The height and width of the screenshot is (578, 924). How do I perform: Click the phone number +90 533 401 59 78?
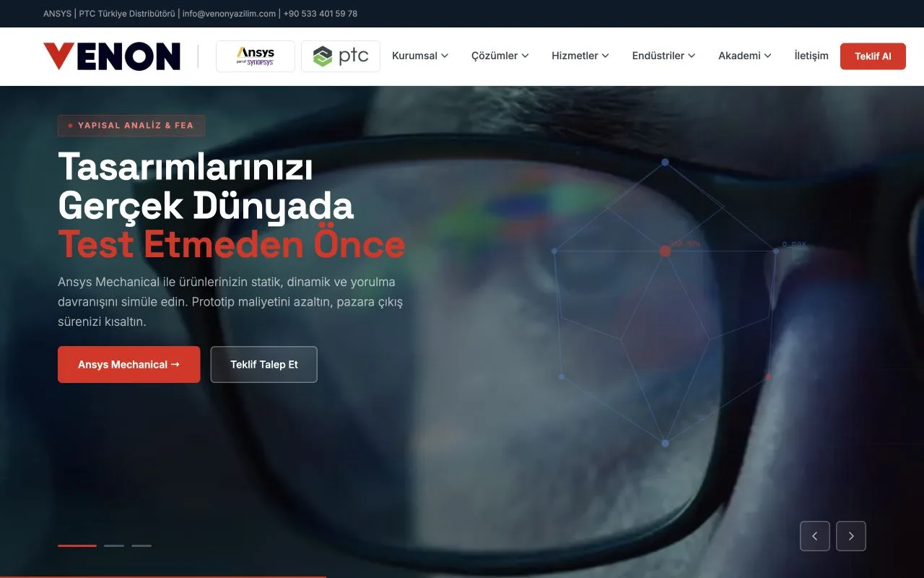point(321,14)
